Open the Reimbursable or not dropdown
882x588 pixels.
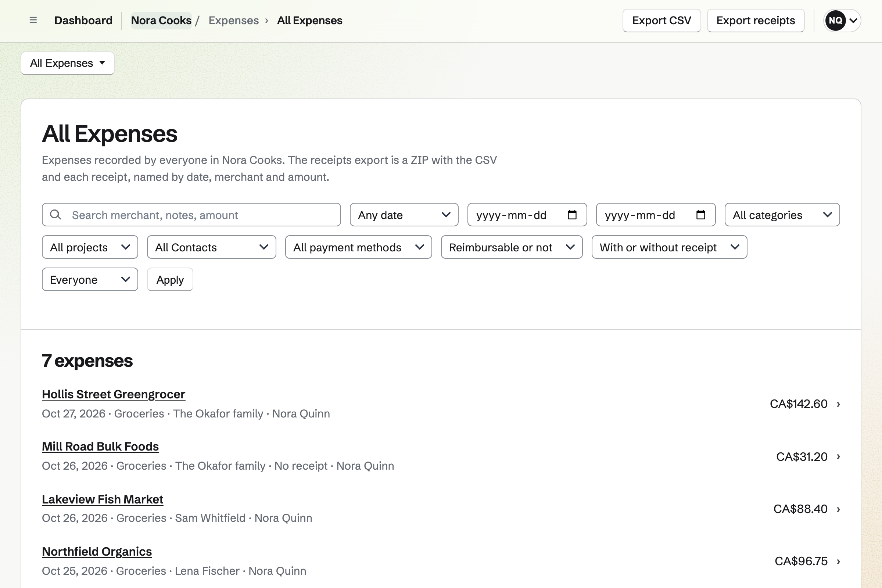pos(512,247)
